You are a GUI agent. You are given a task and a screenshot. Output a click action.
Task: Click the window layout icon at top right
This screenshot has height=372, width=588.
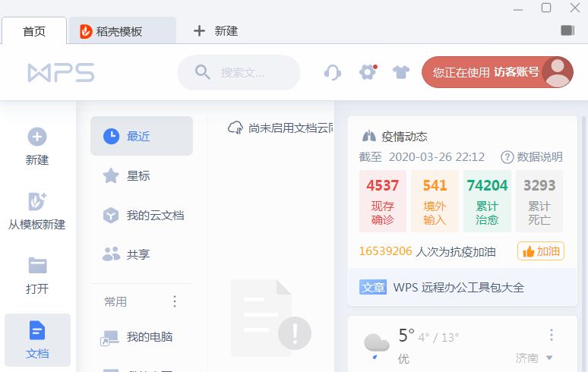[567, 30]
